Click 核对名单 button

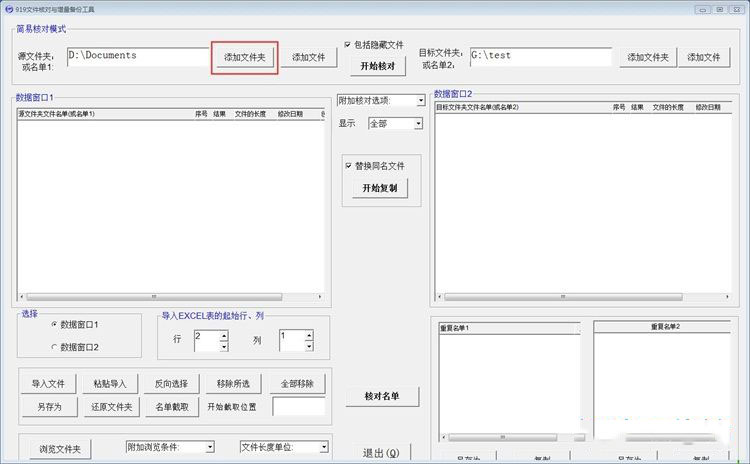[x=382, y=396]
